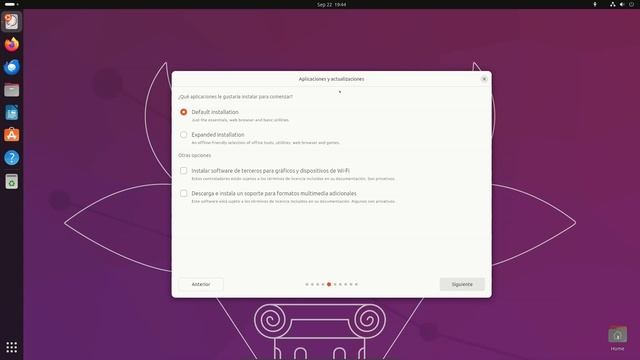Open Thunderbird mail from the dock
Screen dimensions: 640x360
11,67
